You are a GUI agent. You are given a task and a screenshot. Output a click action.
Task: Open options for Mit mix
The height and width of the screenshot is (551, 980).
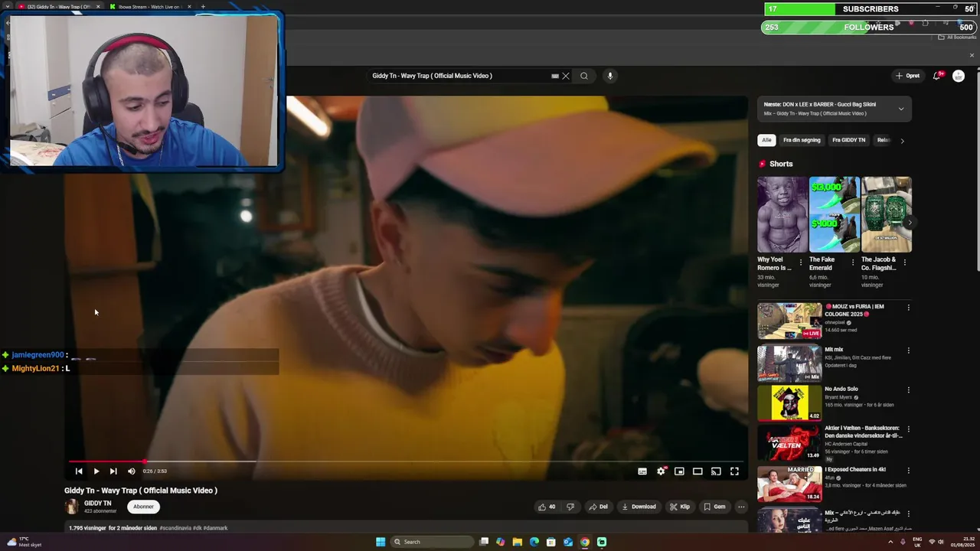(x=909, y=350)
